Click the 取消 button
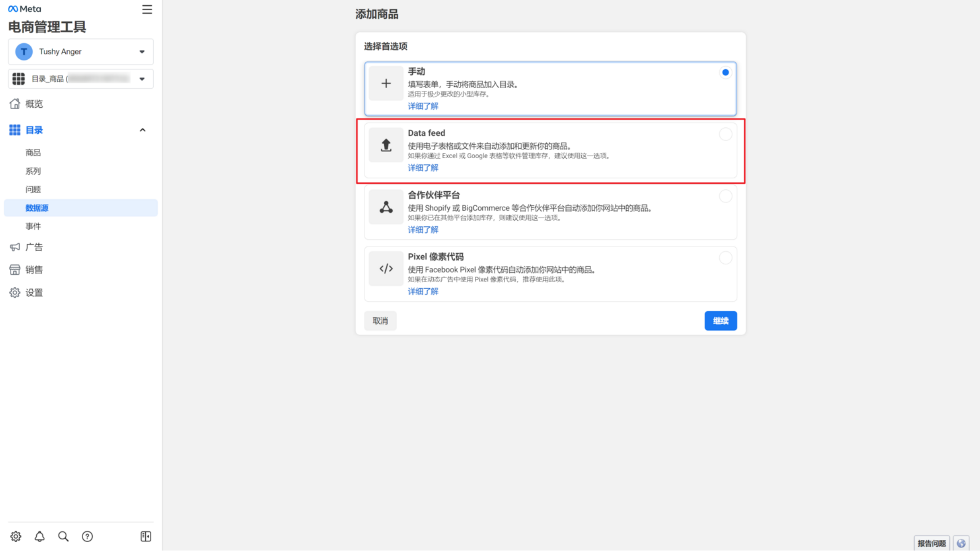 point(380,321)
